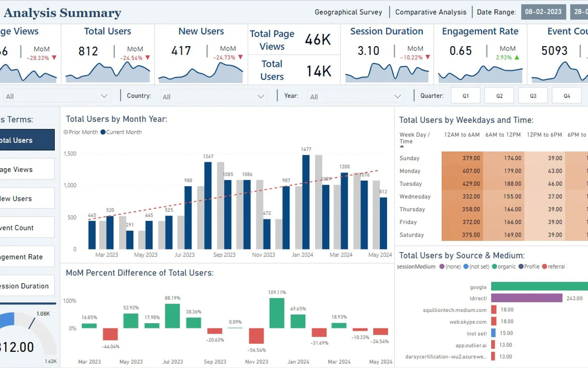Click the (none) legend item
588x368 pixels.
[x=450, y=266]
